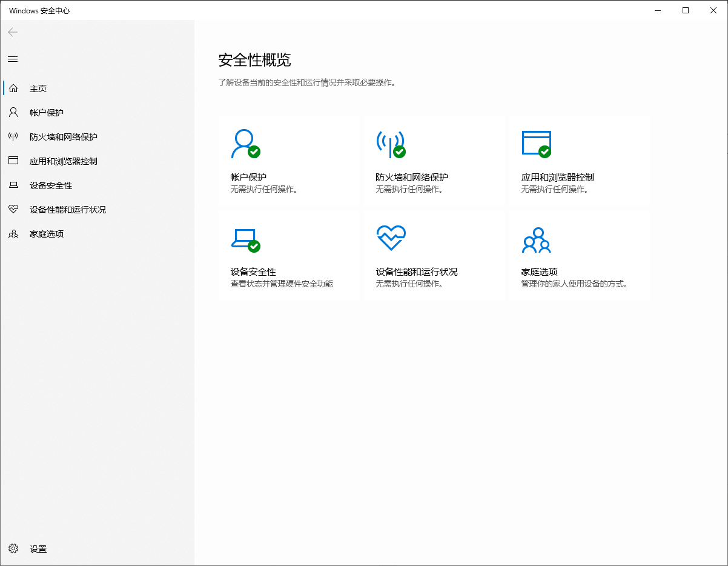
Task: Click the 应用和浏览器控制 tile title
Action: point(557,178)
